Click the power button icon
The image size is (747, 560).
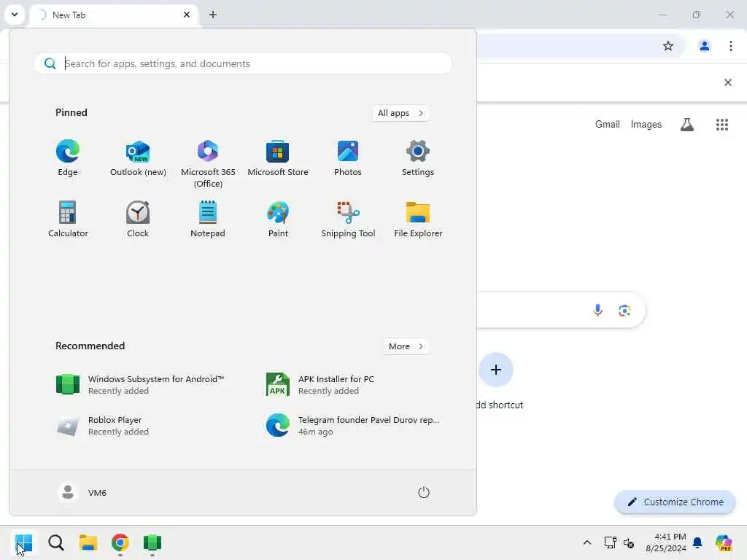point(424,492)
